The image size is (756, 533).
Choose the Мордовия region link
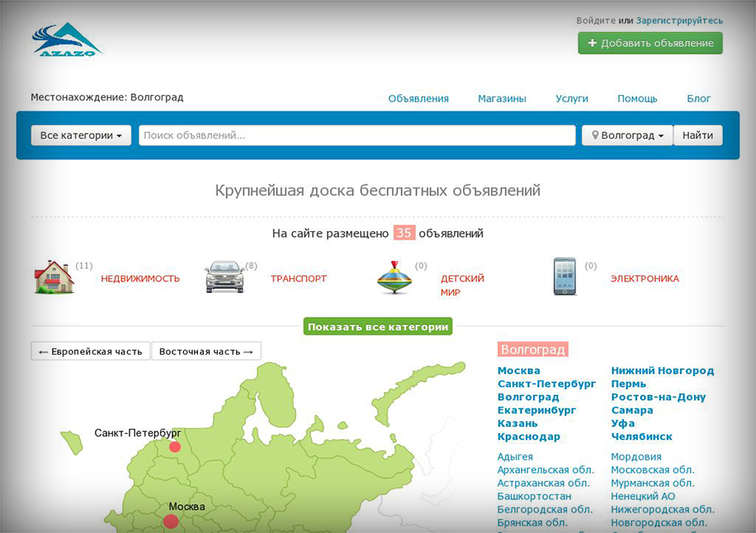636,457
